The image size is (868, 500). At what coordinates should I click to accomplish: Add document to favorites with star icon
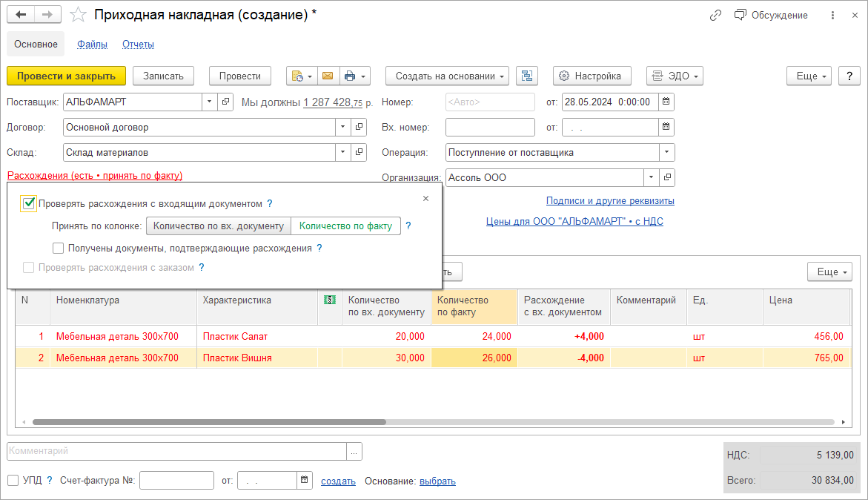(78, 15)
